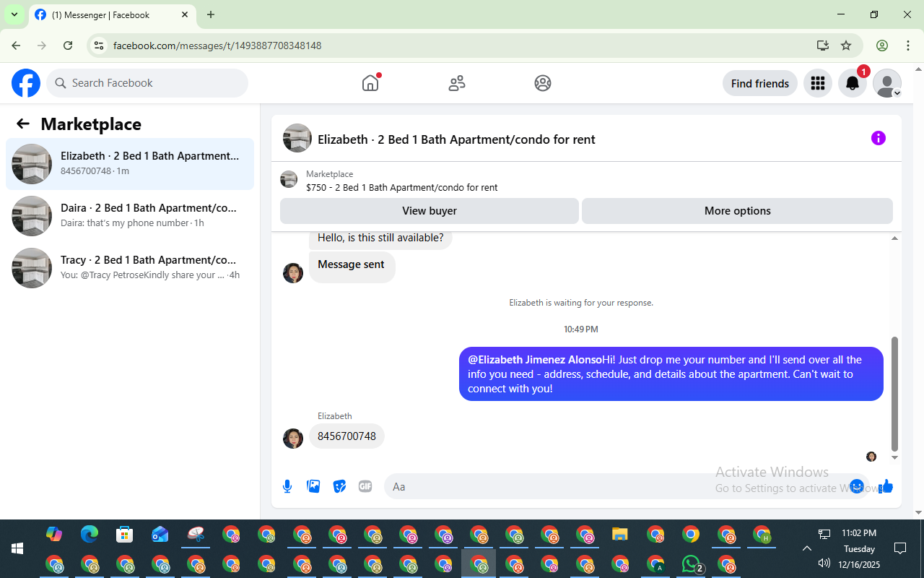
Task: Open the Notifications bell
Action: click(853, 83)
